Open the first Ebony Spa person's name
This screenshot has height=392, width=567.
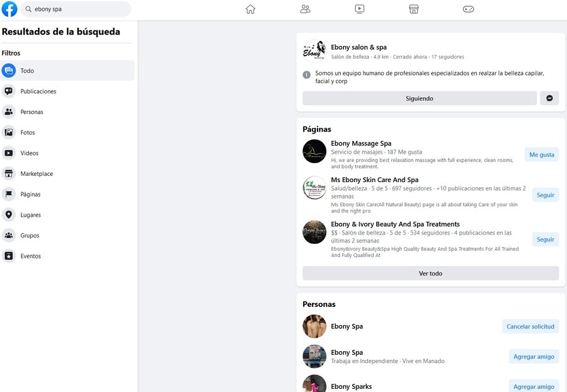coord(346,326)
